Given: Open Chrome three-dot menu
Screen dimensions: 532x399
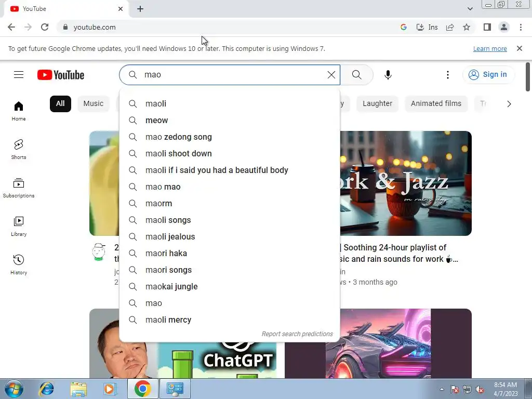Looking at the screenshot, I should coord(521,27).
